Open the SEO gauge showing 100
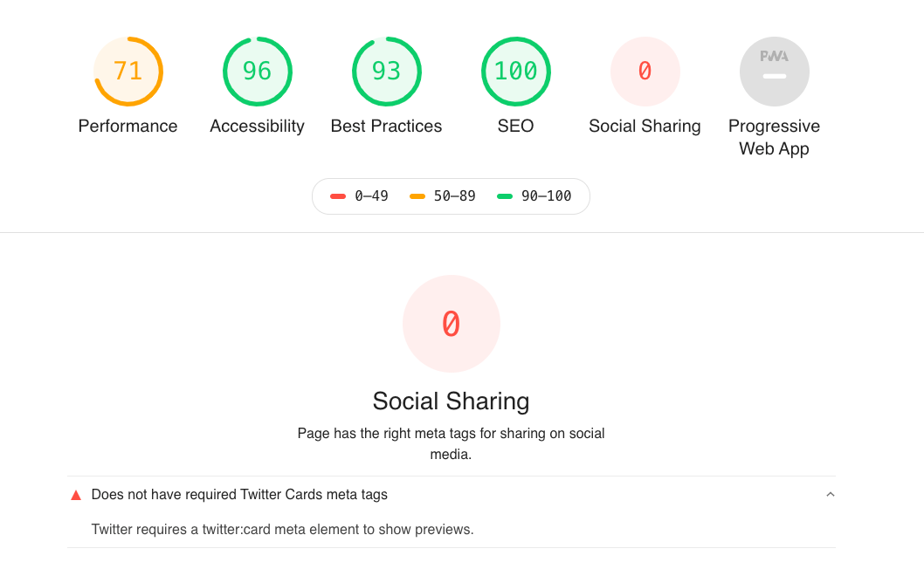 click(515, 71)
